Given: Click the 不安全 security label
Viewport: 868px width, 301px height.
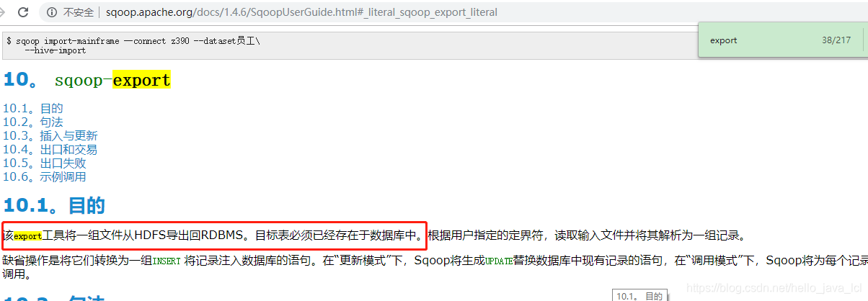Looking at the screenshot, I should pyautogui.click(x=78, y=12).
